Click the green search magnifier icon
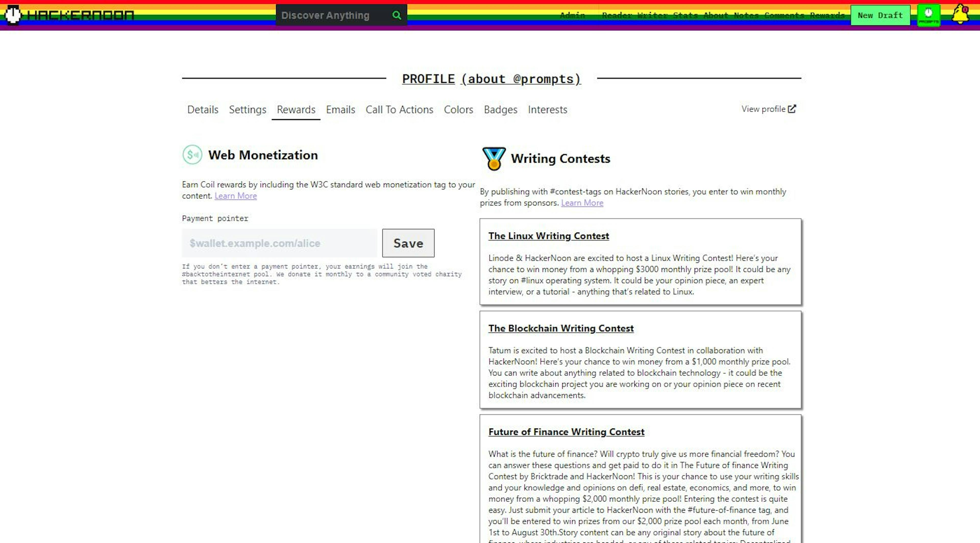The width and height of the screenshot is (980, 543). click(396, 15)
